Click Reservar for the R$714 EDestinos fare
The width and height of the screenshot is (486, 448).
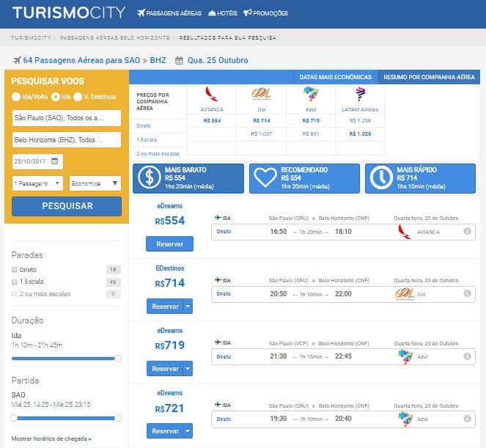[x=165, y=306]
